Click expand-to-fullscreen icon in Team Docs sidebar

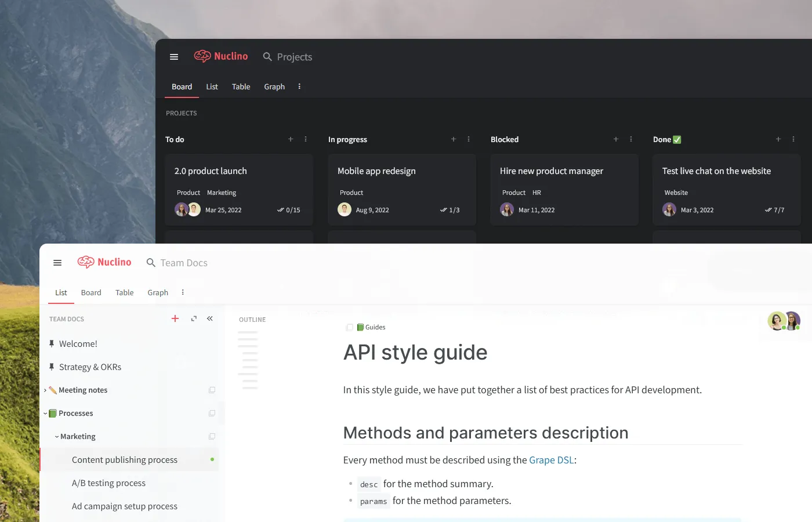194,318
